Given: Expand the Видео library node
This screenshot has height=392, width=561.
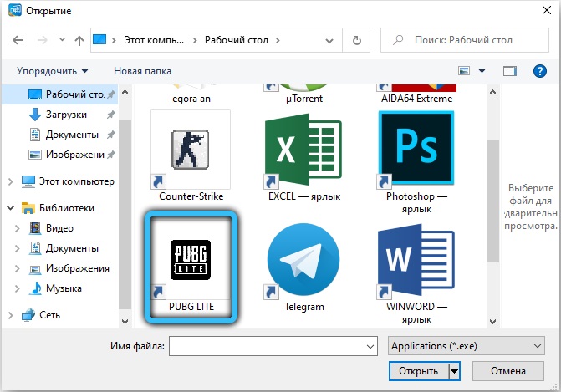Looking at the screenshot, I should tap(18, 228).
